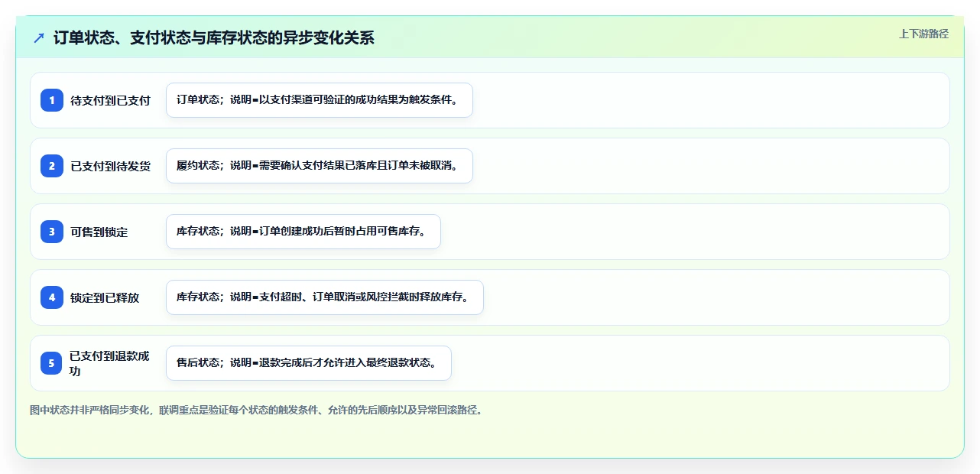Viewport: 980px width, 474px height.
Task: Select step badge 1 for 待支付到已支付
Action: point(52,100)
